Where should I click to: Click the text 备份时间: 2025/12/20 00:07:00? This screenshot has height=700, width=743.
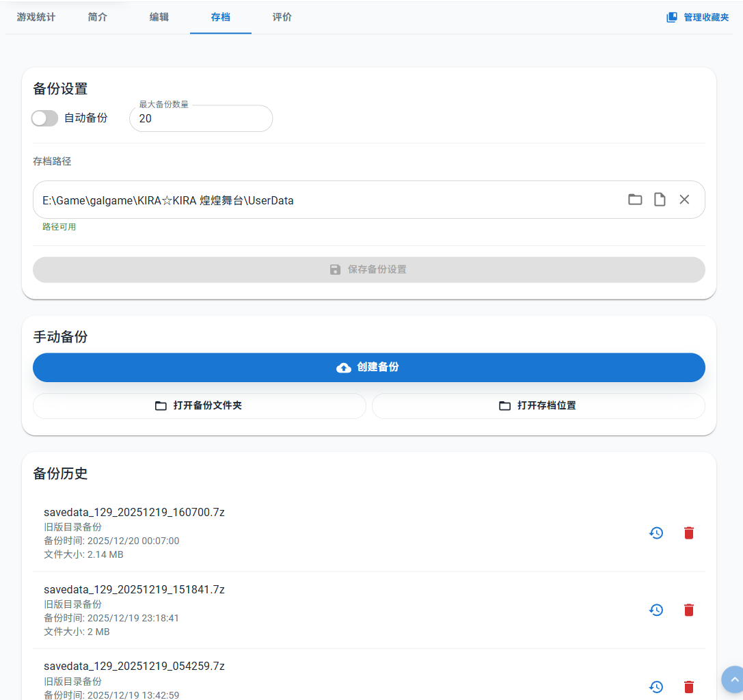tap(111, 541)
